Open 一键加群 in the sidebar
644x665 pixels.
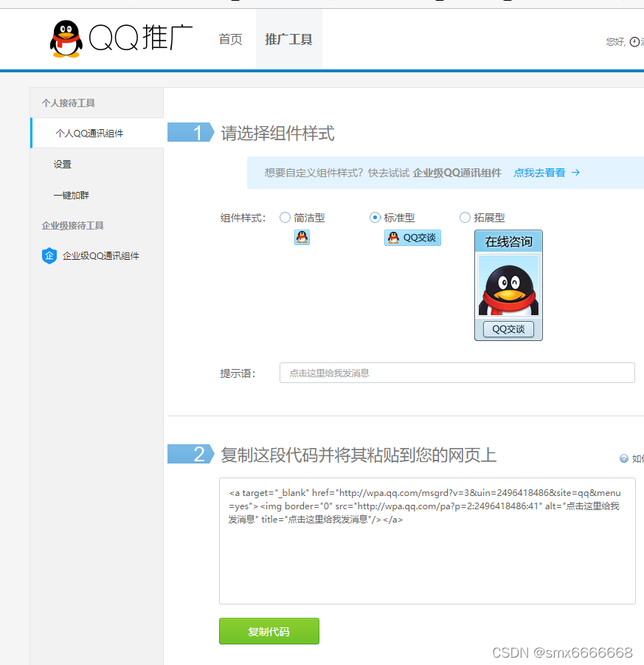[72, 195]
